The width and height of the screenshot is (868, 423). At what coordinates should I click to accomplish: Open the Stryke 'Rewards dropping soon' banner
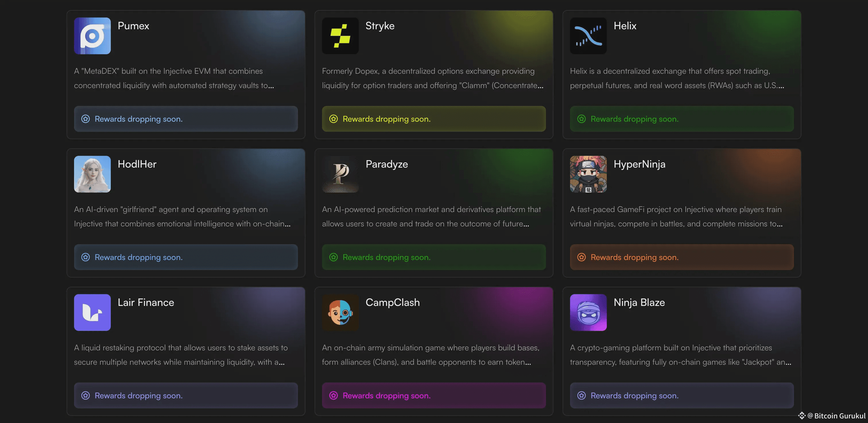434,119
